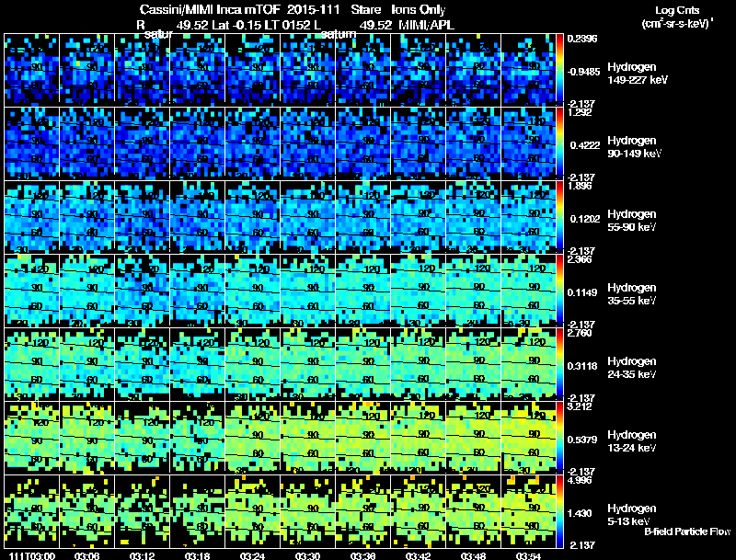
Task: Click the 03:36 time axis label
Action: click(362, 555)
